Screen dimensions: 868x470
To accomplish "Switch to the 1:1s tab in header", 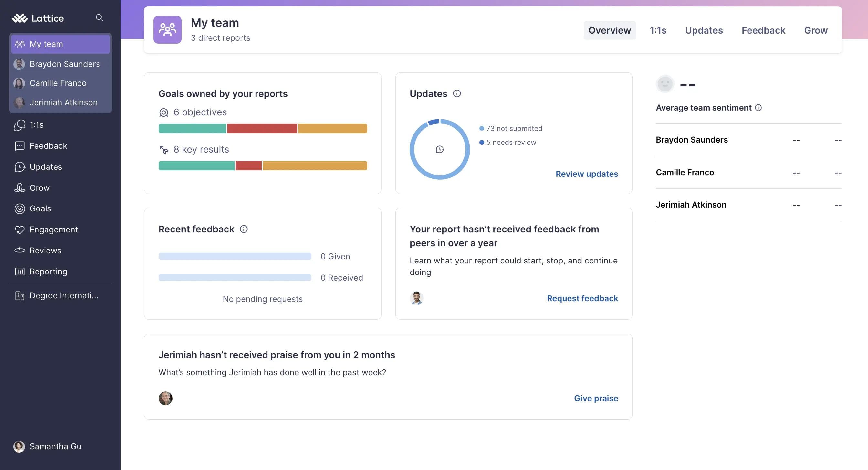I will coord(658,30).
